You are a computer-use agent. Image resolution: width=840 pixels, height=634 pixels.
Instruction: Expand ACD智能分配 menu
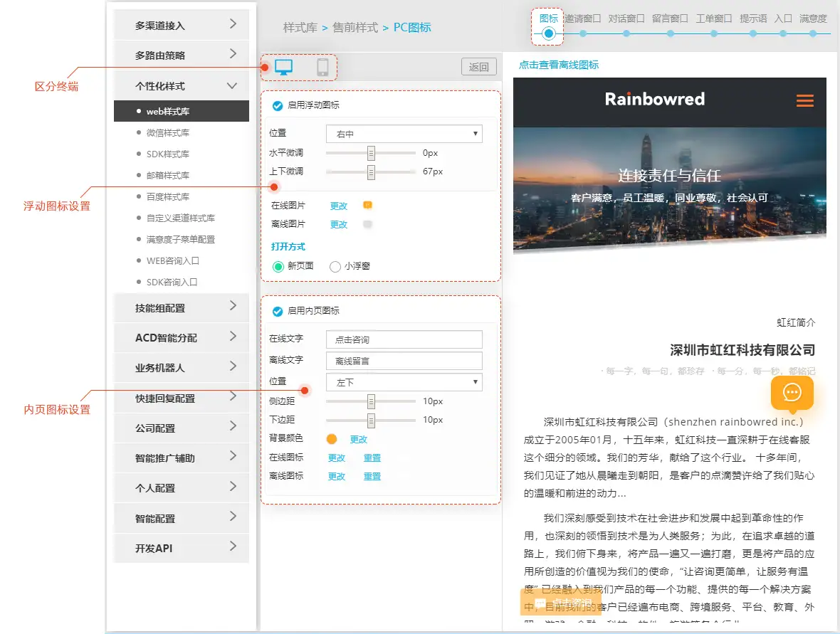click(x=181, y=337)
